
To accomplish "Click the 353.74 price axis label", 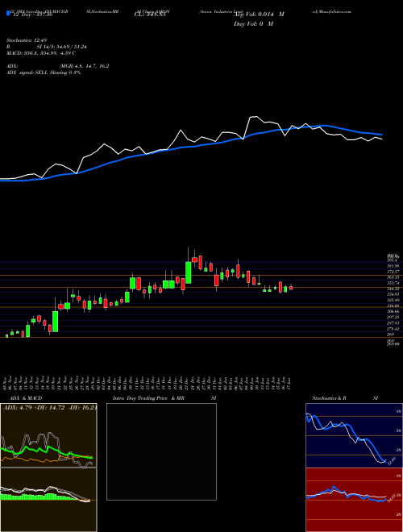I will point(393,283).
